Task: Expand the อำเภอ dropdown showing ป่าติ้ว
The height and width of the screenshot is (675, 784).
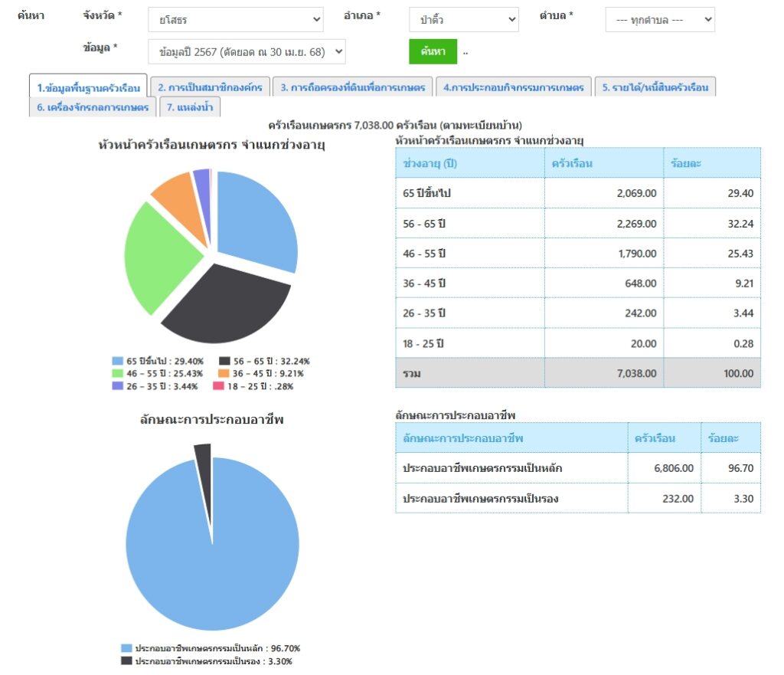Action: pos(463,20)
